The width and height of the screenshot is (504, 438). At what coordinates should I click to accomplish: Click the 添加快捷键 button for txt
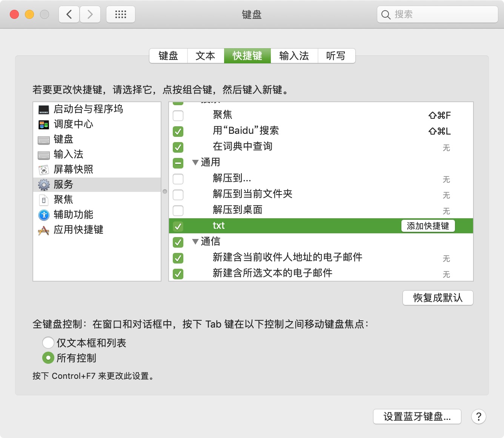[x=428, y=226]
